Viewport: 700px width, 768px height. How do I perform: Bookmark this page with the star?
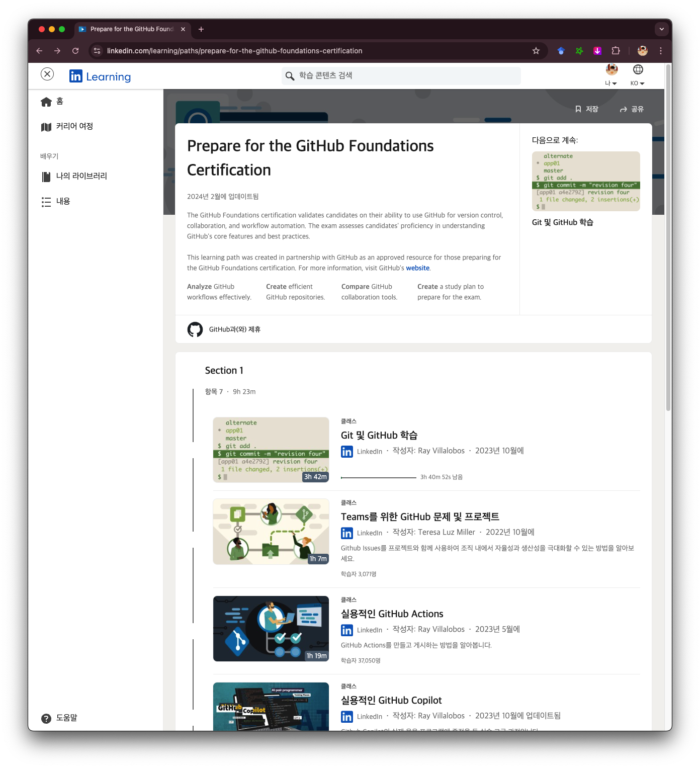point(536,51)
